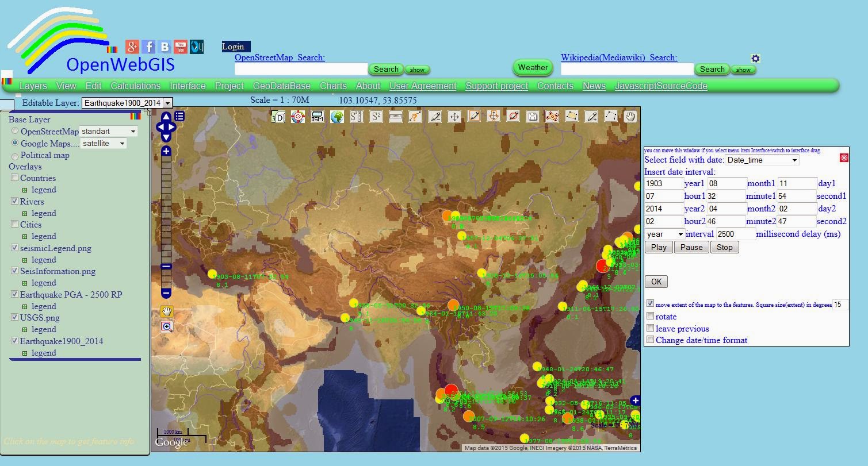Select the four-arrow move feature tool
868x466 pixels.
(454, 117)
